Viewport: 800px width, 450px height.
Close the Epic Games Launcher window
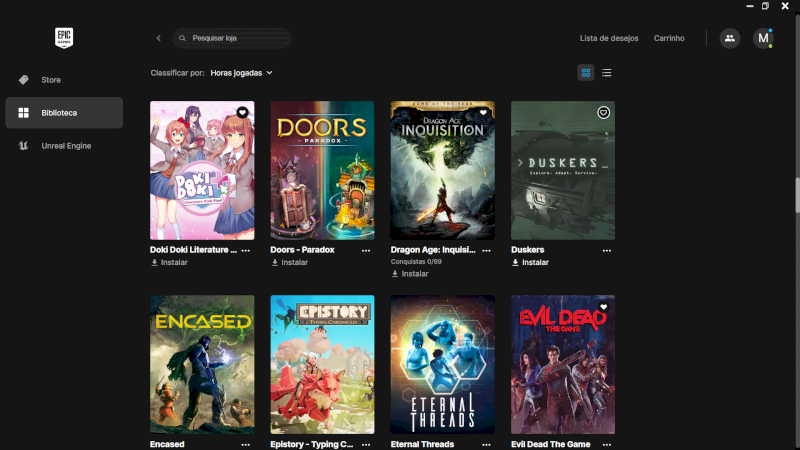[x=785, y=6]
